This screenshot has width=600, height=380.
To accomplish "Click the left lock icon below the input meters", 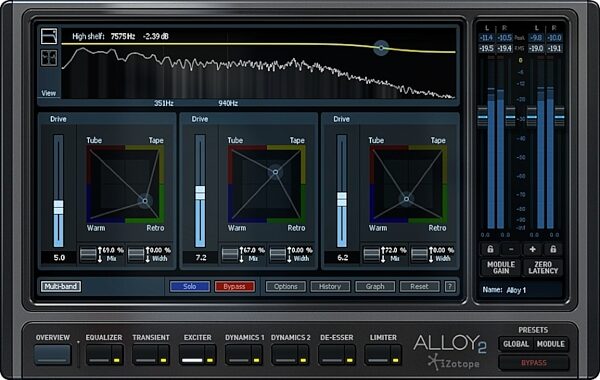I will pos(490,250).
